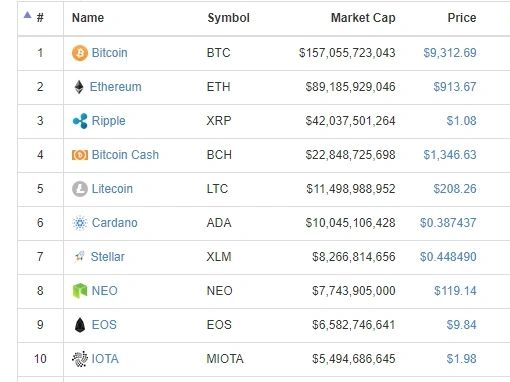Click the Cardano logo icon
Viewport: 510px width, 382px height.
[x=80, y=223]
